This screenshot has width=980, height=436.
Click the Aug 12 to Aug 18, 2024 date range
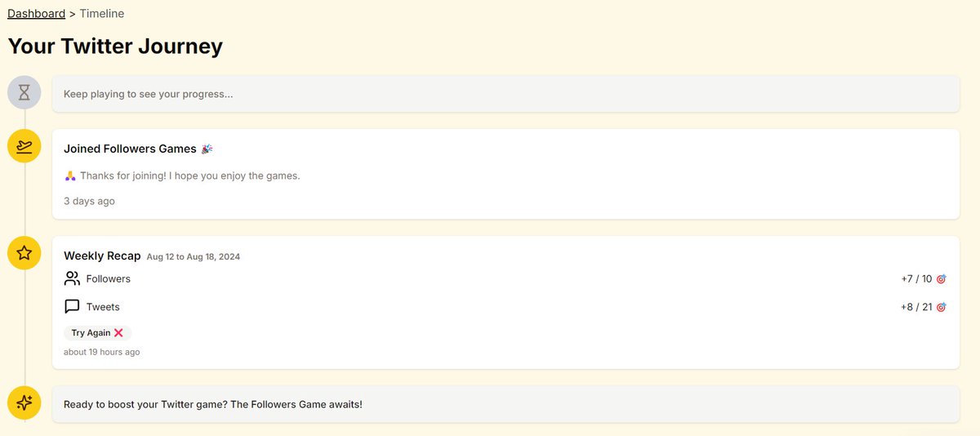[194, 256]
